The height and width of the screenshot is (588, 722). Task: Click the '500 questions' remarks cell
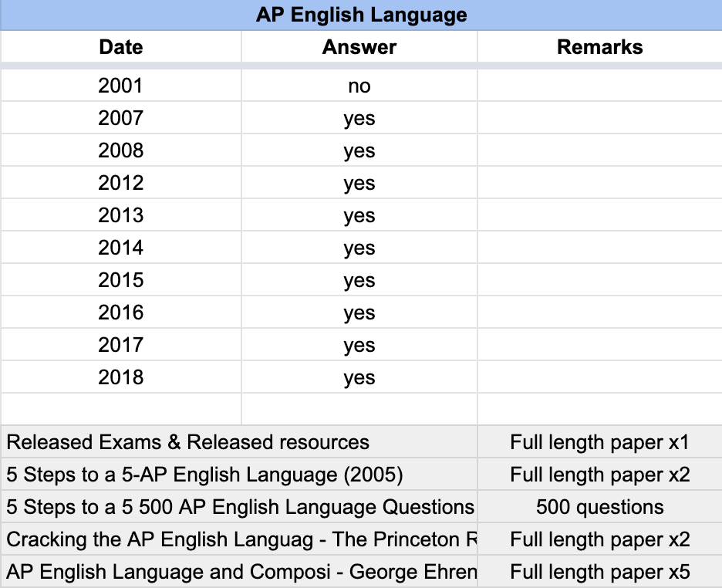point(599,507)
